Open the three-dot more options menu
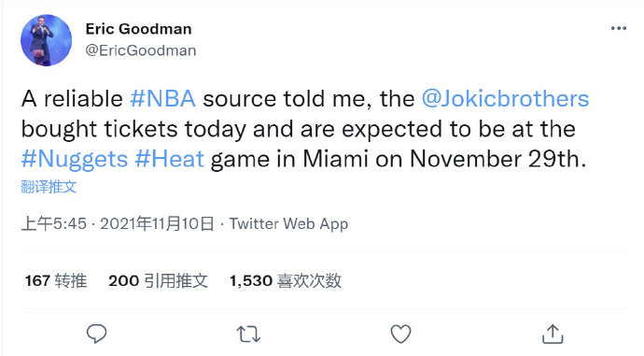644x356 pixels. [619, 28]
